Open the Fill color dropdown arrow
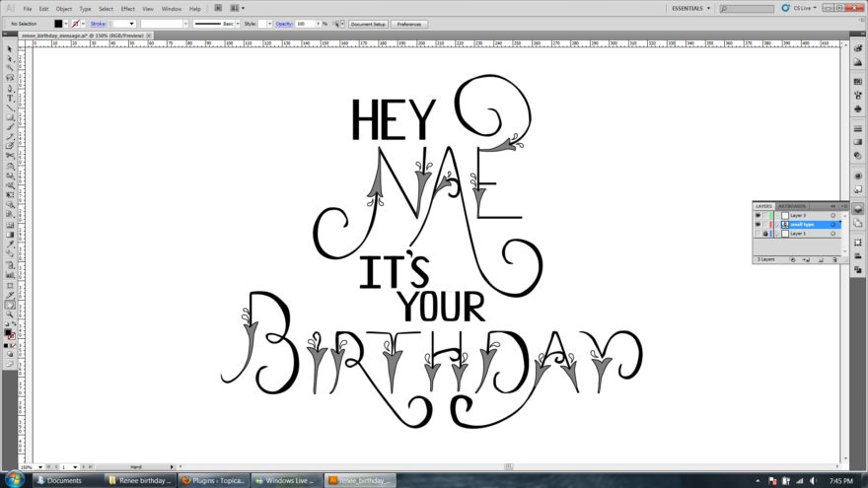The image size is (868, 488). pyautogui.click(x=66, y=24)
